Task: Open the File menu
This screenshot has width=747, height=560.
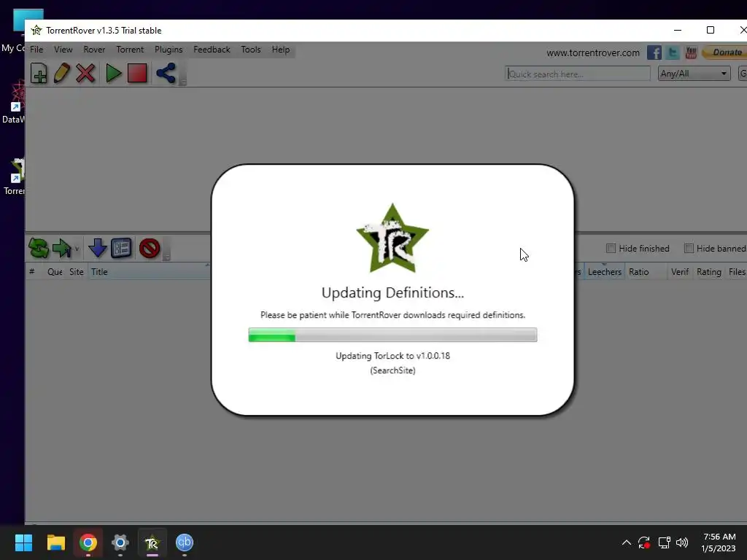Action: (x=36, y=50)
